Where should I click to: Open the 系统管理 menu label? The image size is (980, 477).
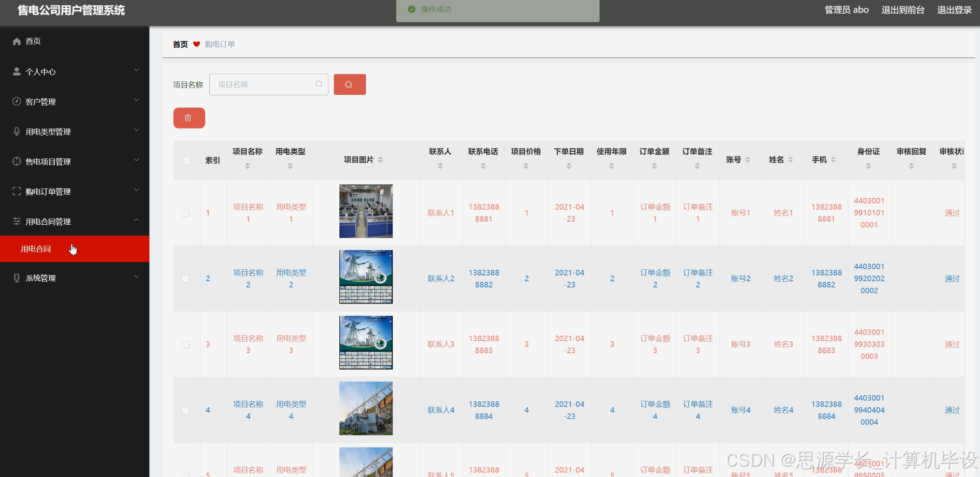tap(41, 278)
